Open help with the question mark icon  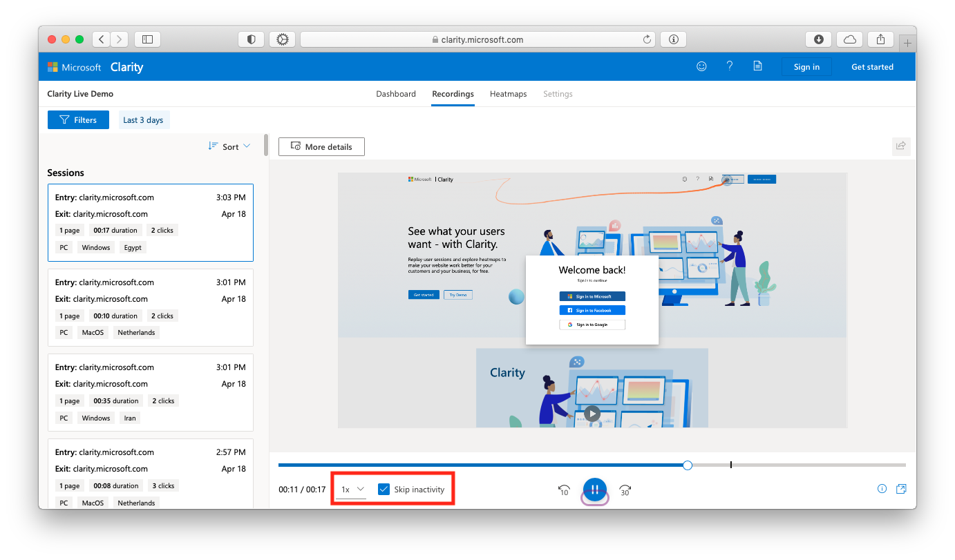pos(729,66)
